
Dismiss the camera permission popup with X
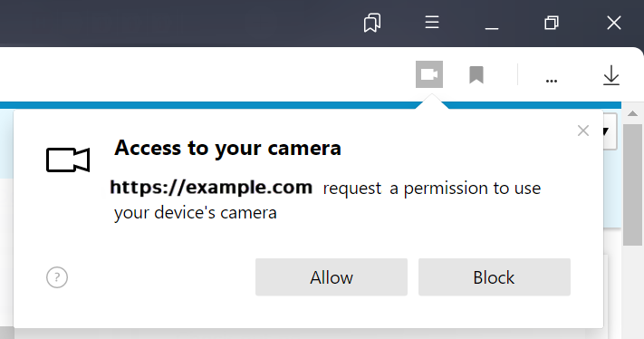[x=583, y=131]
